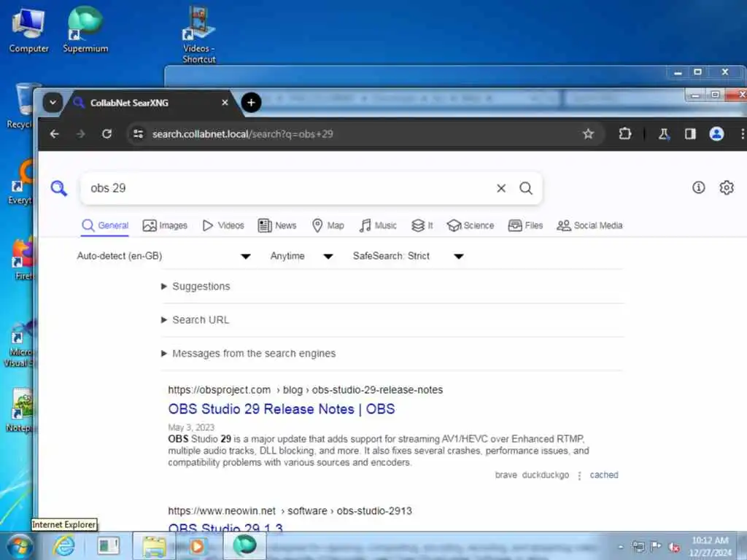Open the Computer desktop icon
The image size is (747, 560).
[x=28, y=31]
